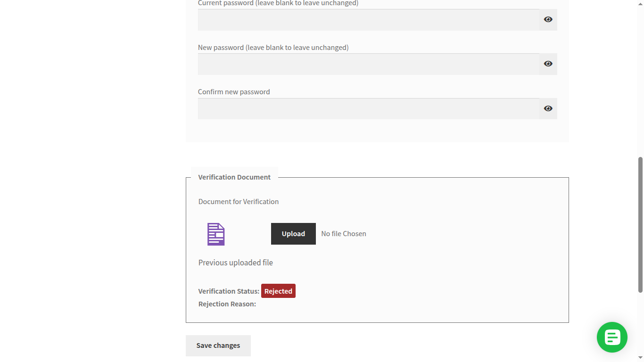The width and height of the screenshot is (644, 362).
Task: Click the 'Verification Document' section title
Action: point(234,177)
